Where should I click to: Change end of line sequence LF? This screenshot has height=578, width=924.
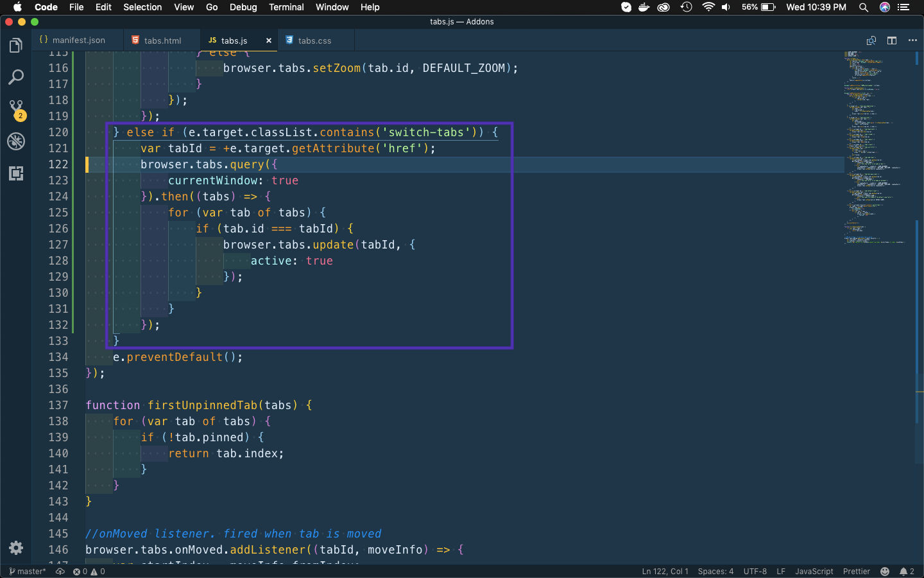click(781, 571)
